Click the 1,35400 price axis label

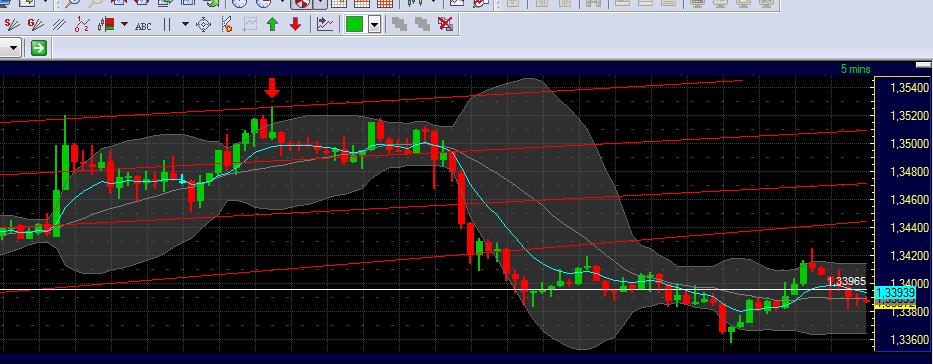pyautogui.click(x=909, y=88)
